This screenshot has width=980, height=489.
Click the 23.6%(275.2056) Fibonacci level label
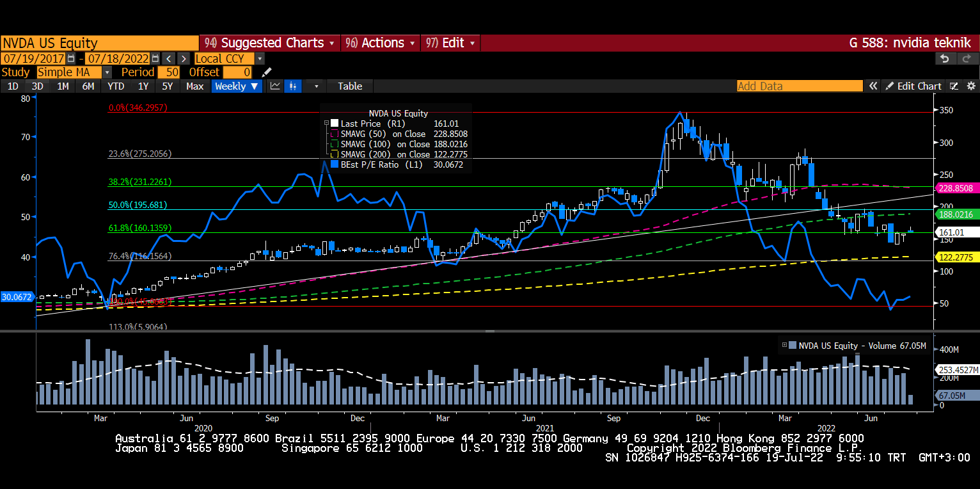139,154
